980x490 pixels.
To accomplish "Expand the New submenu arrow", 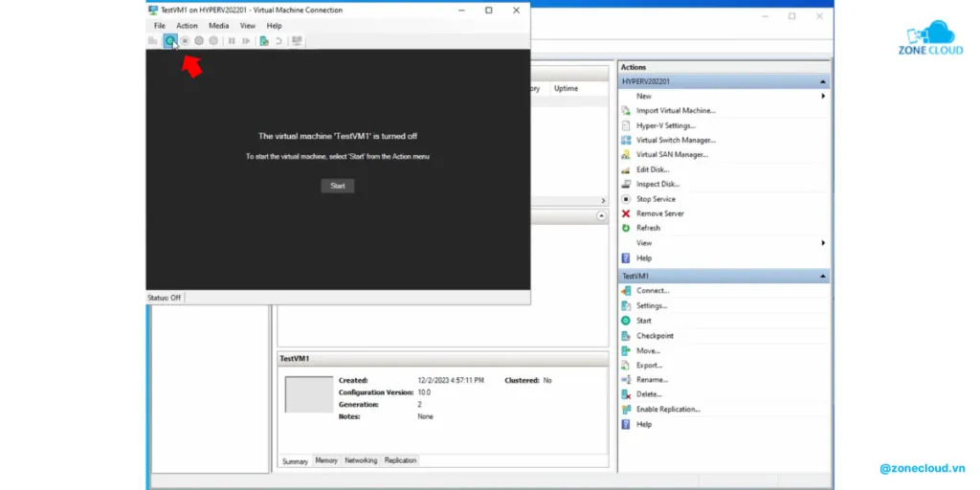I will (823, 97).
